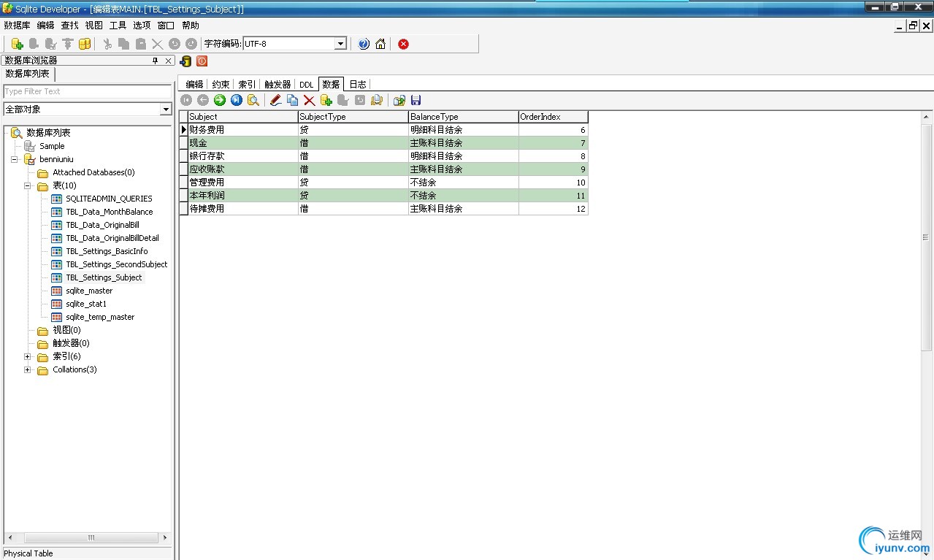
Task: Switch to the DDL tab
Action: (x=306, y=85)
